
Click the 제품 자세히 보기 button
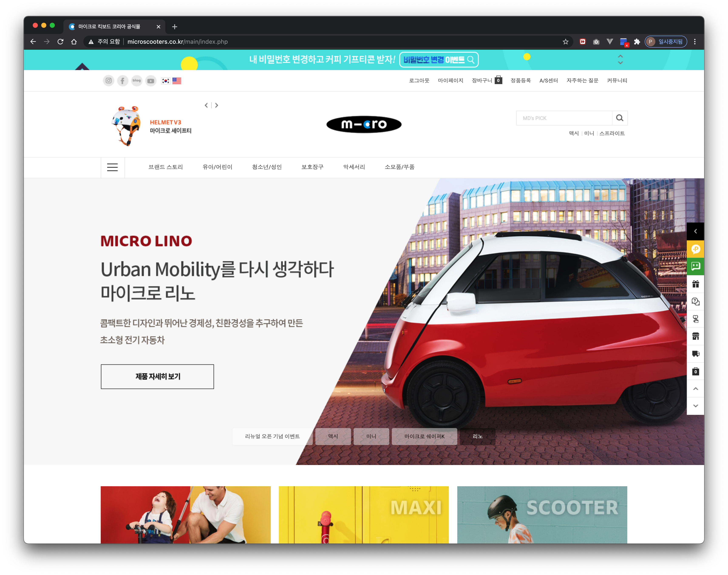pos(157,376)
